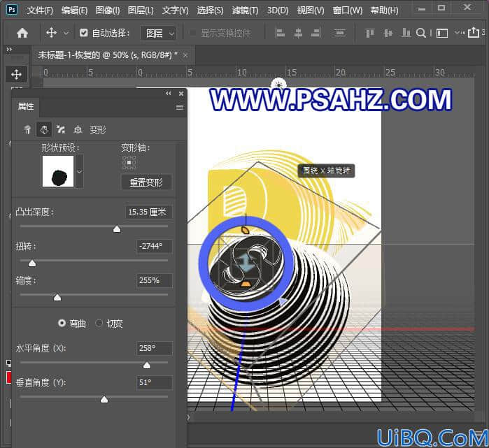
Task: Click the 垂直角度 (Y) value field
Action: click(154, 382)
